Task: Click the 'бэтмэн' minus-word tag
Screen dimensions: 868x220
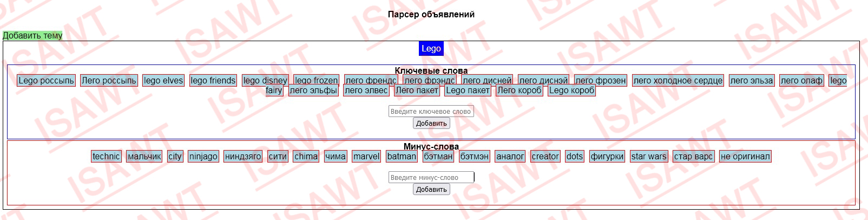Action: point(475,156)
